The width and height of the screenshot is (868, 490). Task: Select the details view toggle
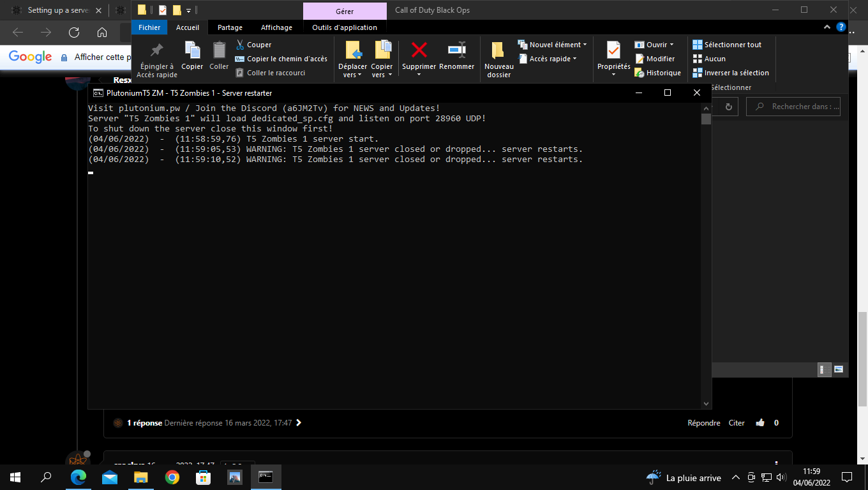(x=825, y=369)
